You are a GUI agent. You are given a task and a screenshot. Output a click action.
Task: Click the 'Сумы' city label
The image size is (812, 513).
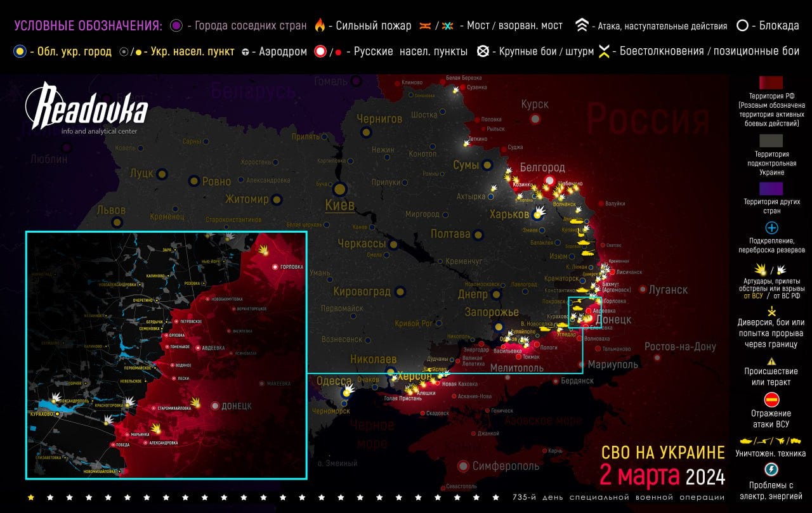[x=466, y=165]
